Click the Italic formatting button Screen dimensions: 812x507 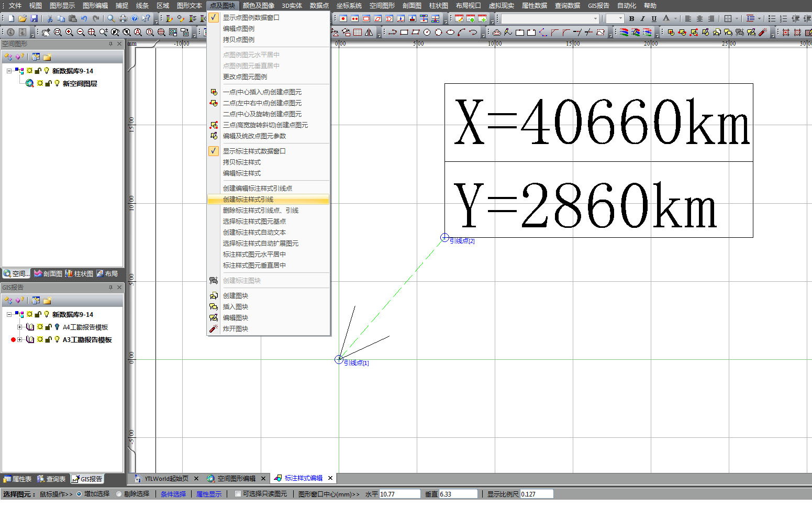[643, 18]
